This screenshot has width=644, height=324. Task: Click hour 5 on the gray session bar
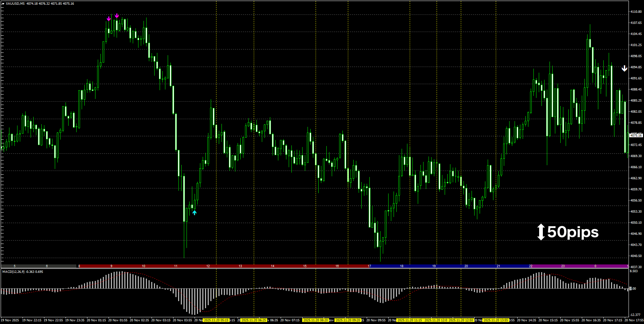click(x=14, y=266)
